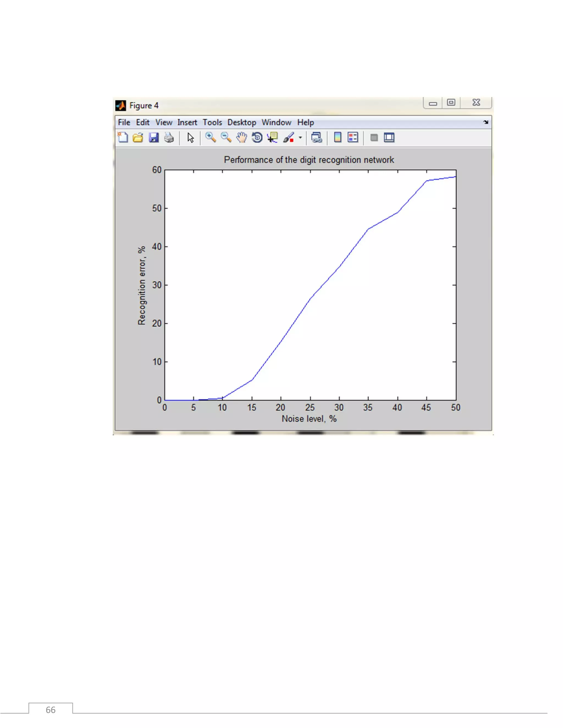563x728 pixels.
Task: Click the Hide Plot Tools icon
Action: tap(374, 137)
